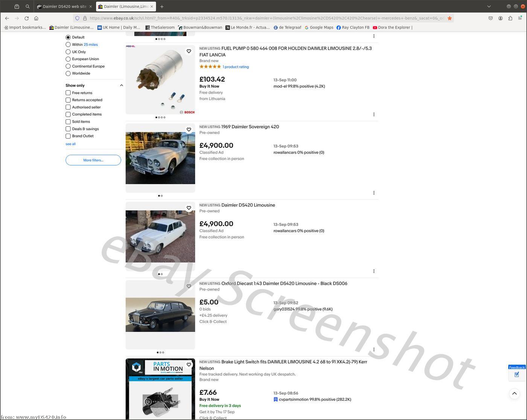Open more options for the 1969 Daimler Sovereign
This screenshot has height=420, width=527.
click(374, 193)
